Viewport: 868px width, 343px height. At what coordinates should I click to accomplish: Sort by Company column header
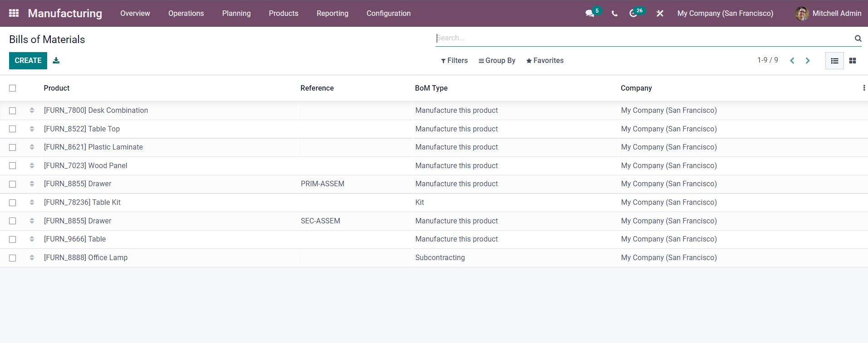(636, 88)
